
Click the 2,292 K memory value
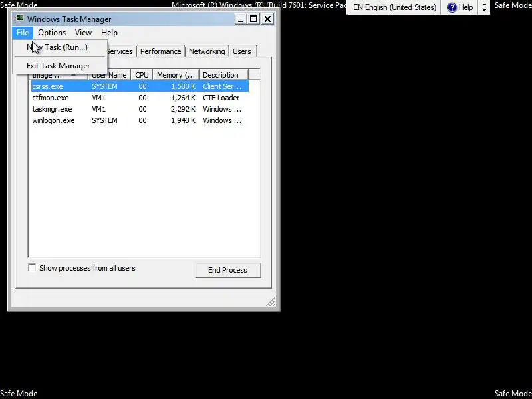184,109
